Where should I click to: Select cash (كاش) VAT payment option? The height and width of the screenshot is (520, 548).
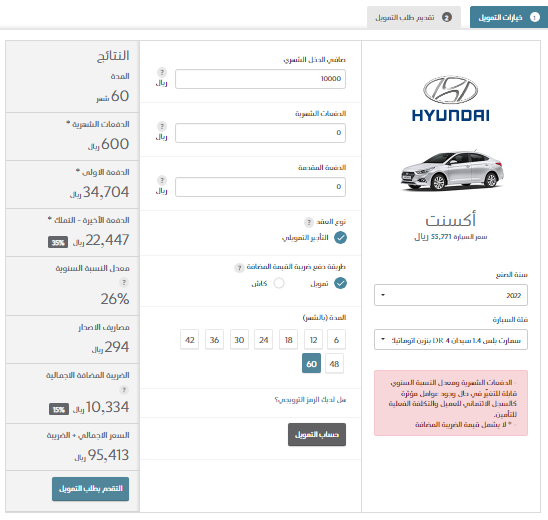279,283
